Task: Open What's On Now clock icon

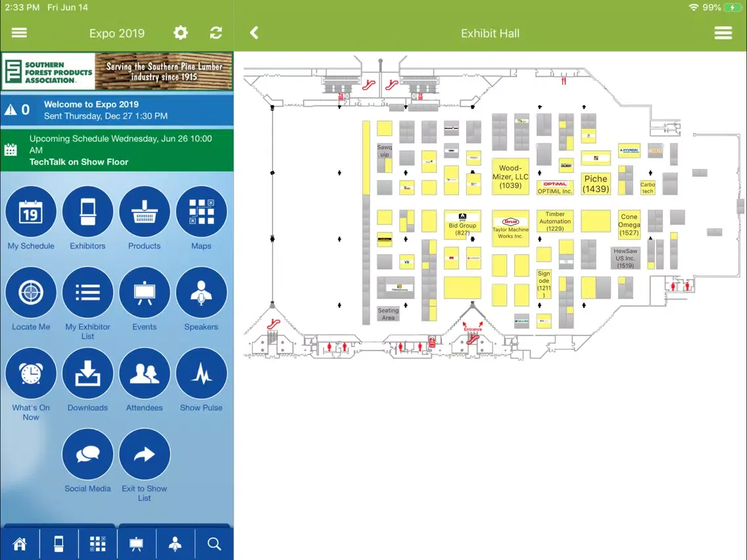Action: [x=31, y=373]
